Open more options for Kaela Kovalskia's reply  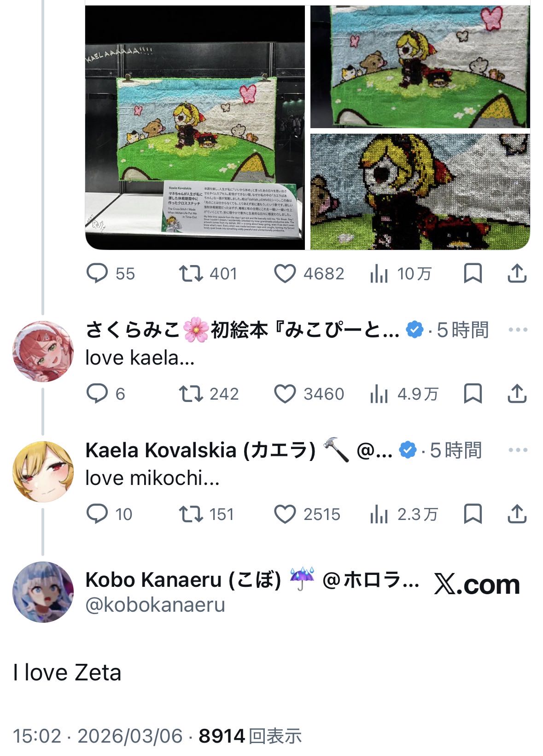point(518,450)
